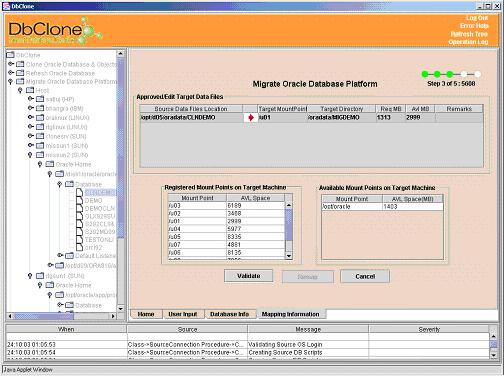This screenshot has height=378, width=504.
Task: Click the Cancel button
Action: point(365,276)
